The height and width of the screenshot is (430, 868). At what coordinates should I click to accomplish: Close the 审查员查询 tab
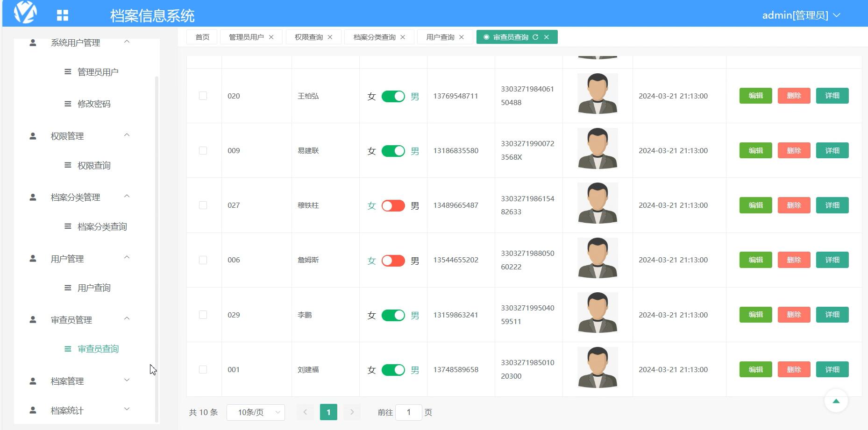coord(547,37)
